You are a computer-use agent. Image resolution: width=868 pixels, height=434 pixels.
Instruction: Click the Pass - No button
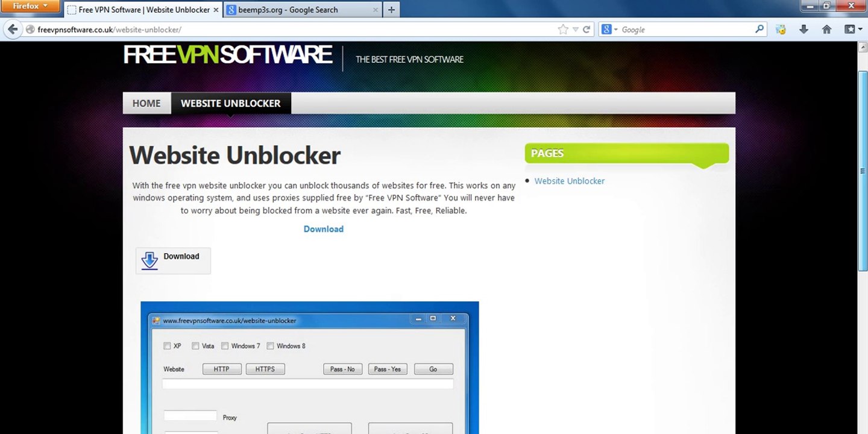tap(343, 369)
